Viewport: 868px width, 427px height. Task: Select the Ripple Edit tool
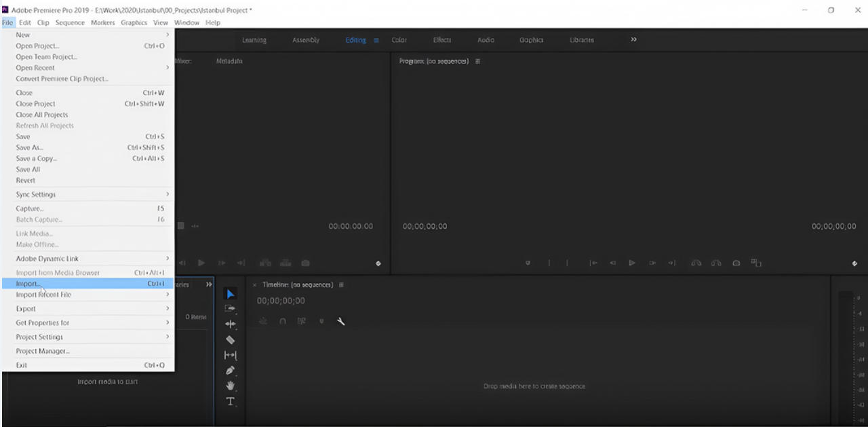[230, 324]
